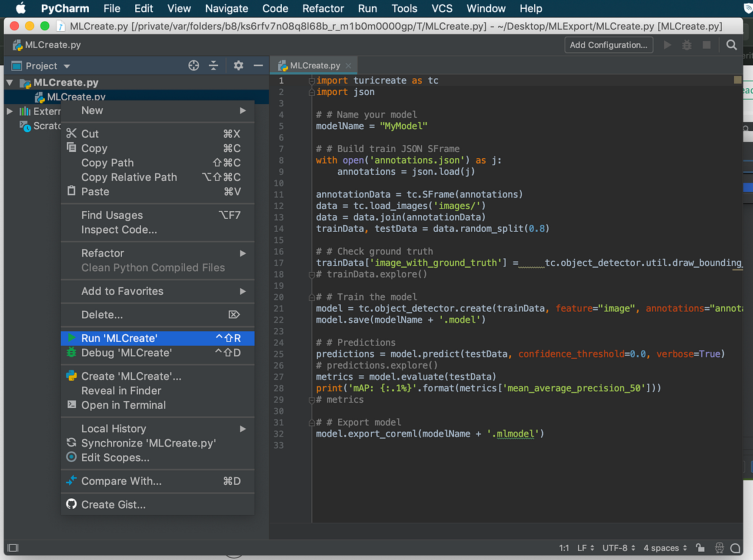Open Project panel settings gear

pos(238,65)
